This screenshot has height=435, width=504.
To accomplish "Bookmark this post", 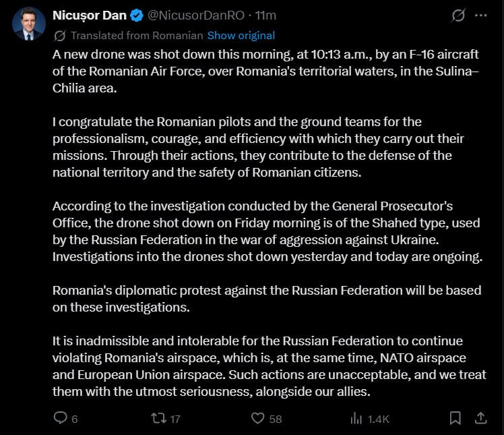I will click(x=455, y=418).
